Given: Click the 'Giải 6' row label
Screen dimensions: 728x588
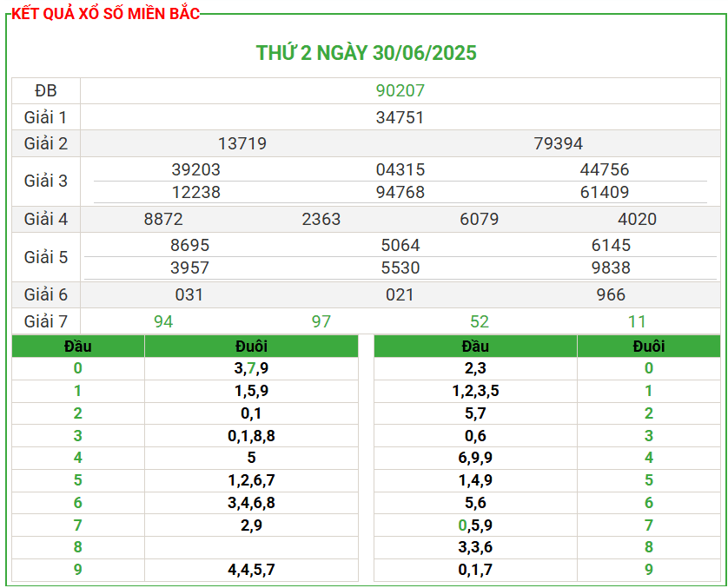Looking at the screenshot, I should tap(46, 294).
